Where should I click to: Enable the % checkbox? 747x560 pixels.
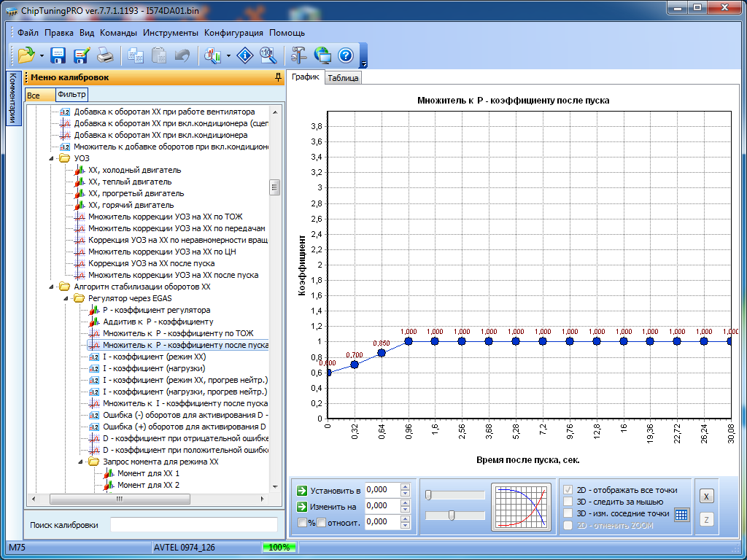point(303,522)
